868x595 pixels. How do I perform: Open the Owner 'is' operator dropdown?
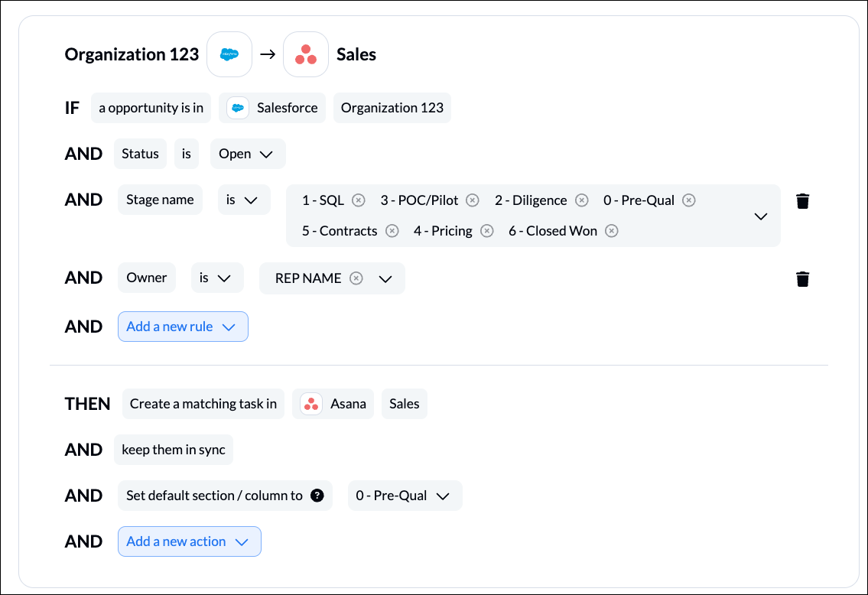[x=217, y=278]
